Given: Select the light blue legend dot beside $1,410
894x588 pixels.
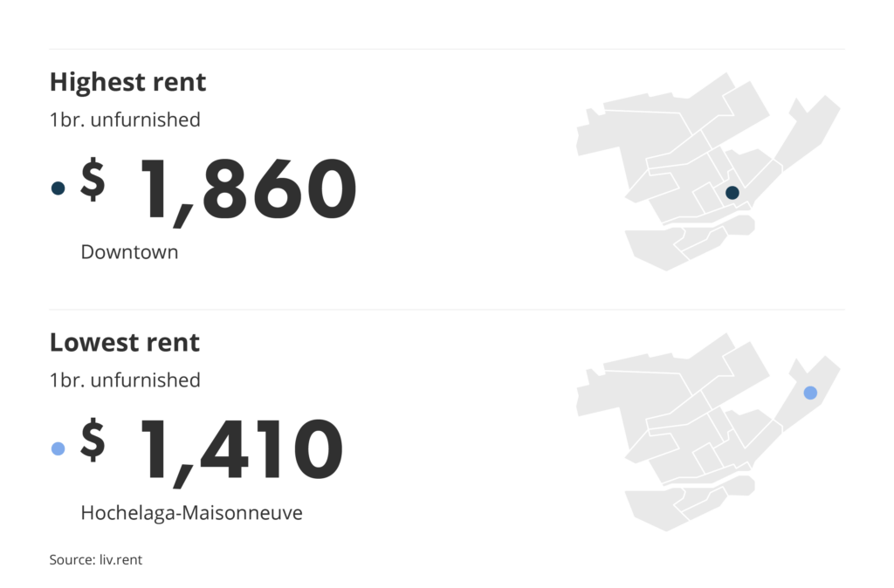Looking at the screenshot, I should pyautogui.click(x=58, y=448).
